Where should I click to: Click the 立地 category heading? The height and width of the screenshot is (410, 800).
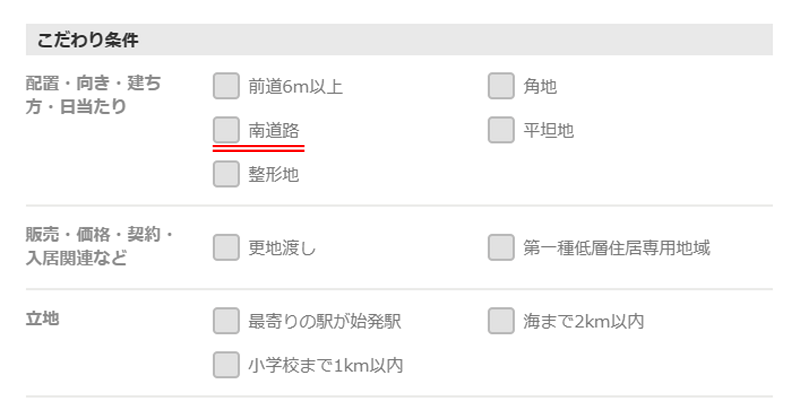pos(43,319)
